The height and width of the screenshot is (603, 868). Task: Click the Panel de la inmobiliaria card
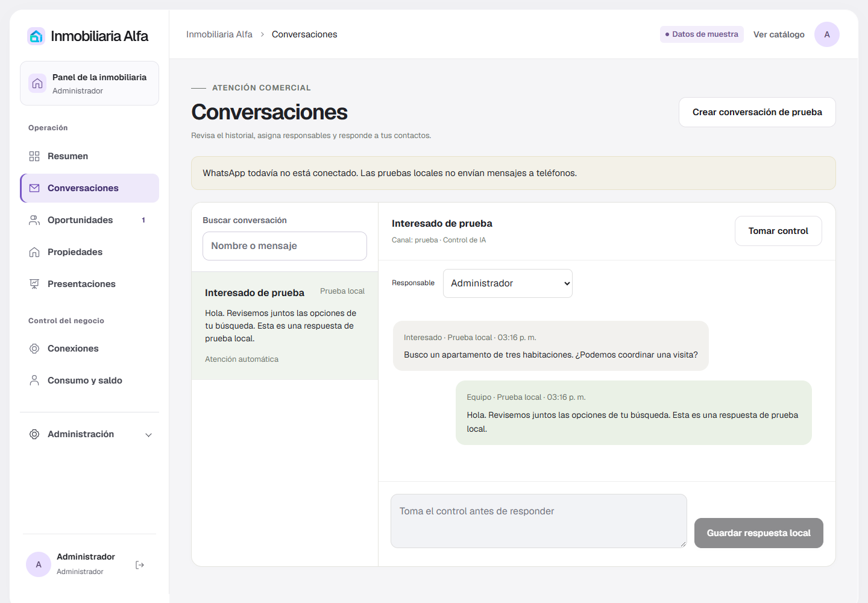[x=89, y=83]
